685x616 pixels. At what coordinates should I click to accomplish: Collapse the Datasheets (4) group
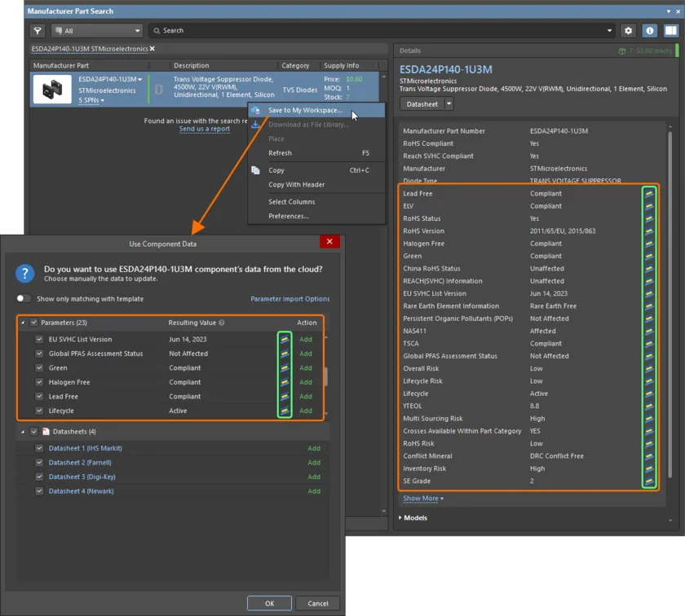pos(23,432)
